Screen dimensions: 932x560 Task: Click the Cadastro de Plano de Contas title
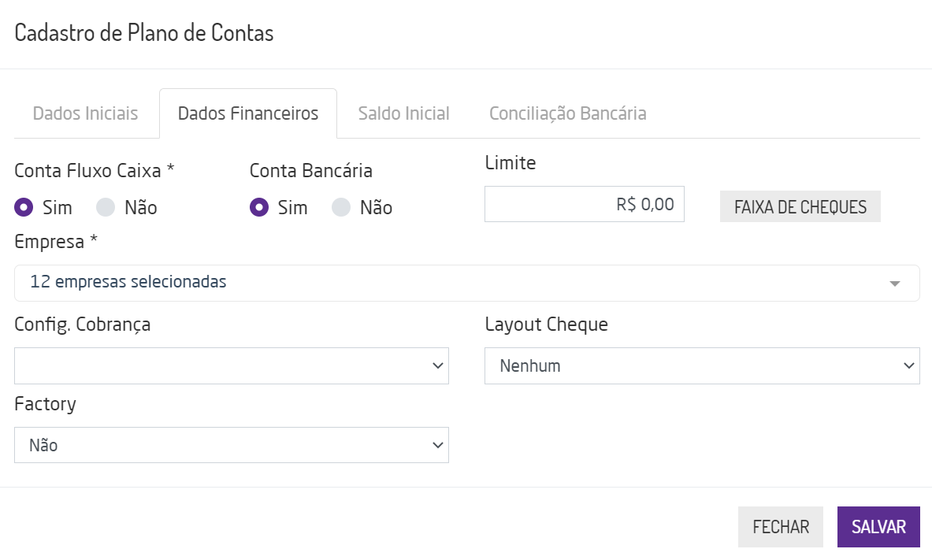(144, 33)
